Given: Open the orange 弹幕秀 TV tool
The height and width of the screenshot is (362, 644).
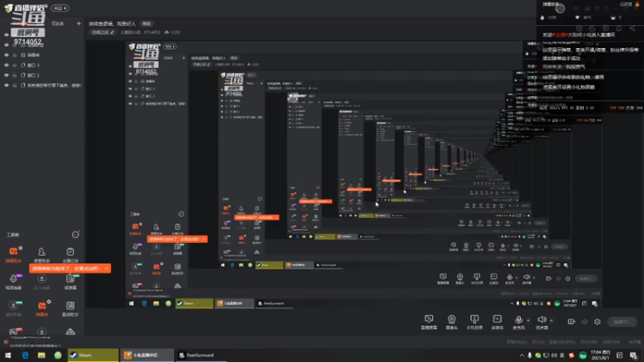Looking at the screenshot, I should click(x=42, y=308).
